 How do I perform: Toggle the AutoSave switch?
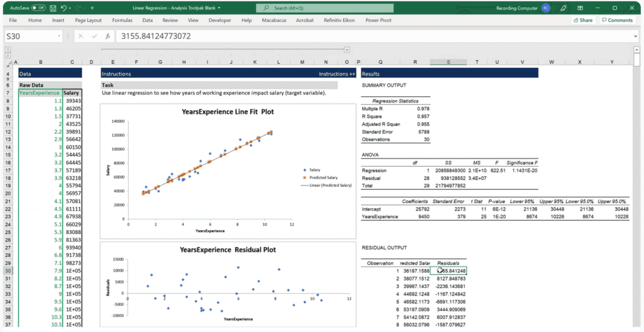(38, 8)
